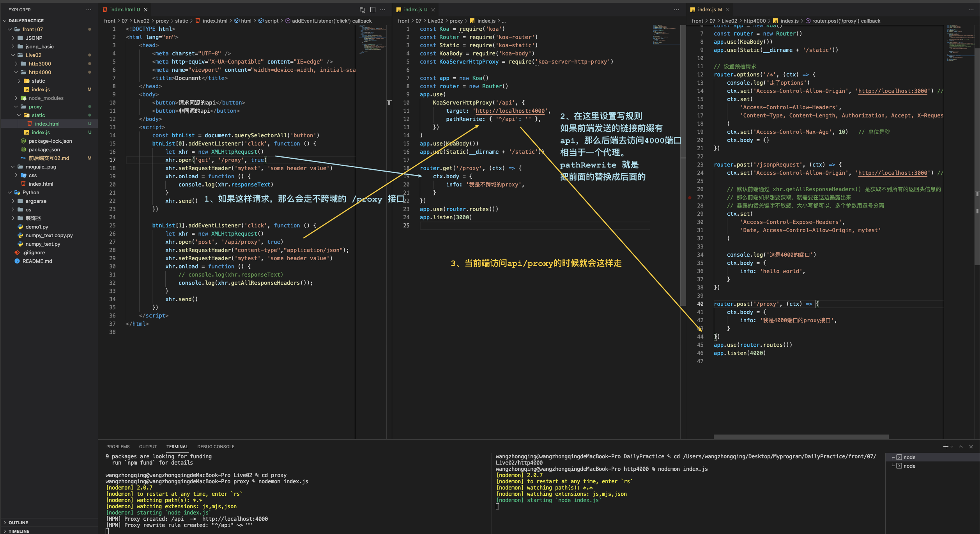Image resolution: width=980 pixels, height=534 pixels.
Task: Maximize the panel with the up chevron
Action: [x=961, y=447]
